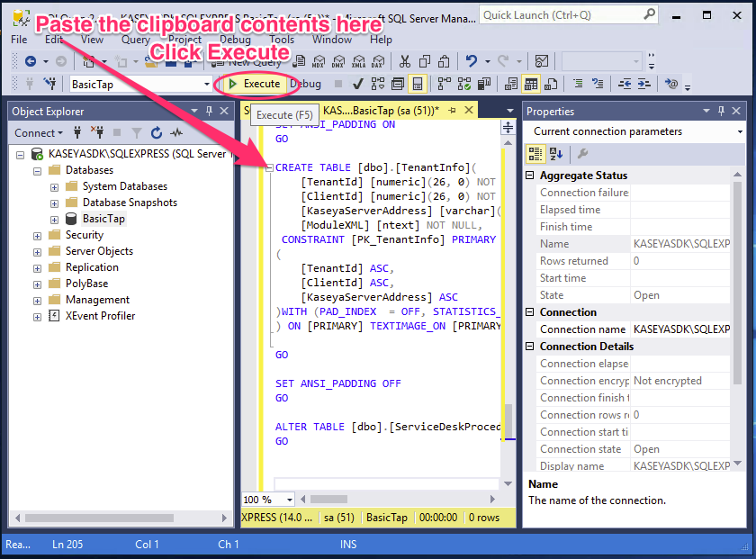Open the Help menu

pyautogui.click(x=381, y=40)
